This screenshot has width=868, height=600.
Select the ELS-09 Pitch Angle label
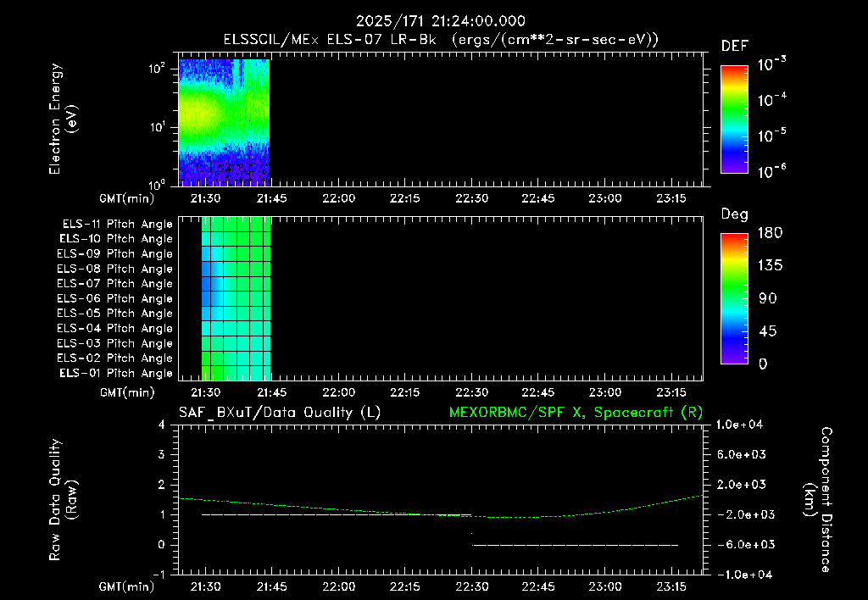coord(114,254)
